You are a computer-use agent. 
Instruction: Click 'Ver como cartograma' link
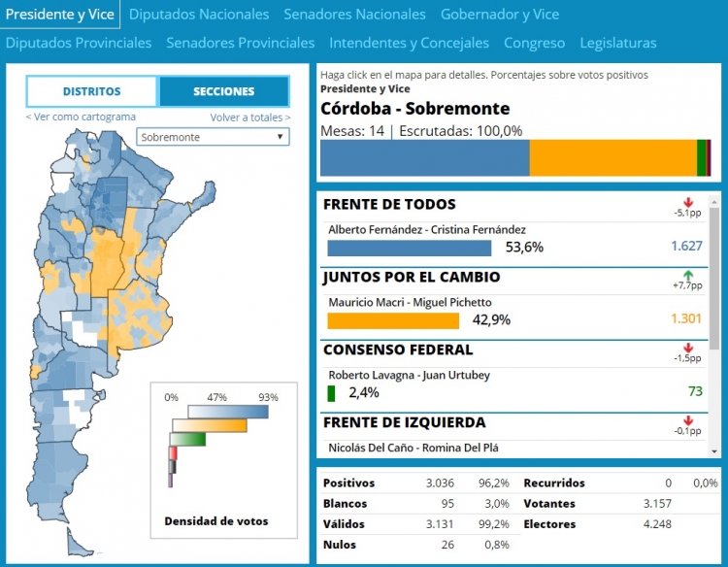[x=81, y=117]
